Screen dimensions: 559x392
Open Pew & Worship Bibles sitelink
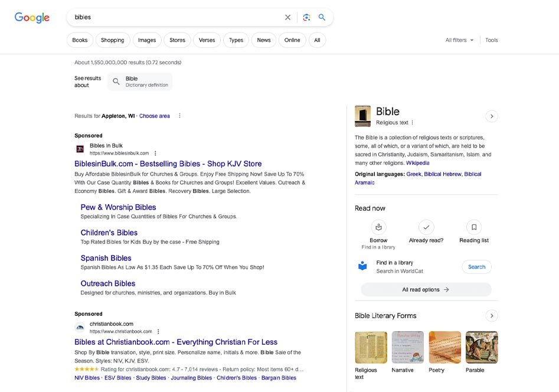click(118, 207)
